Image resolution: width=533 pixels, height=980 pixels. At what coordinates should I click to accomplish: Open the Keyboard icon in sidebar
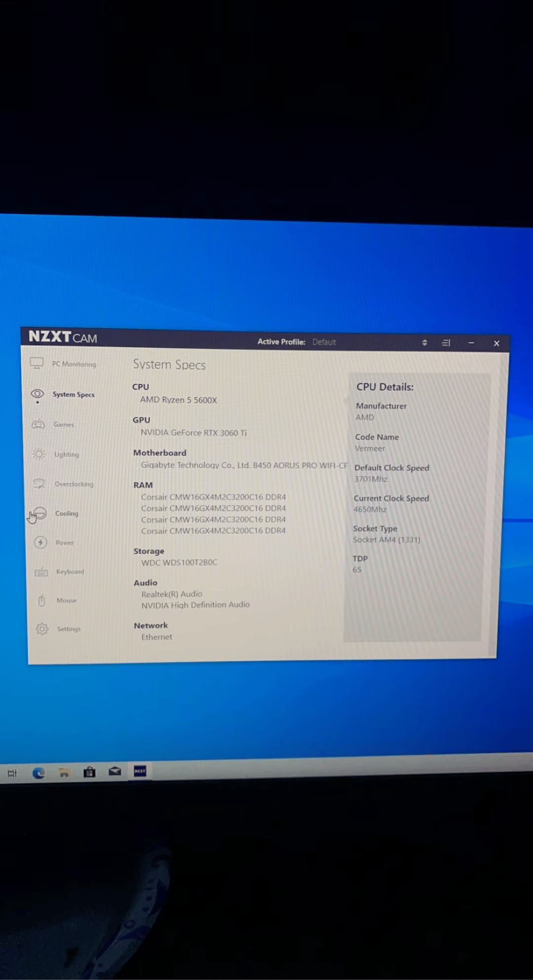(41, 571)
